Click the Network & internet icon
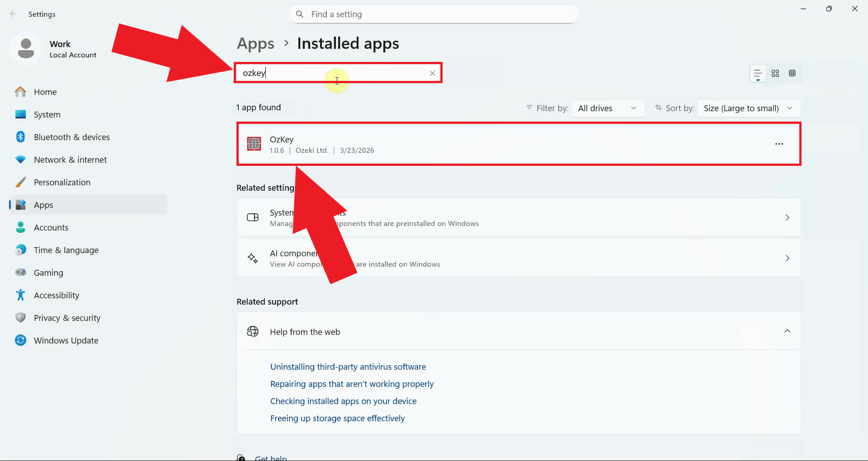The height and width of the screenshot is (461, 868). point(21,160)
